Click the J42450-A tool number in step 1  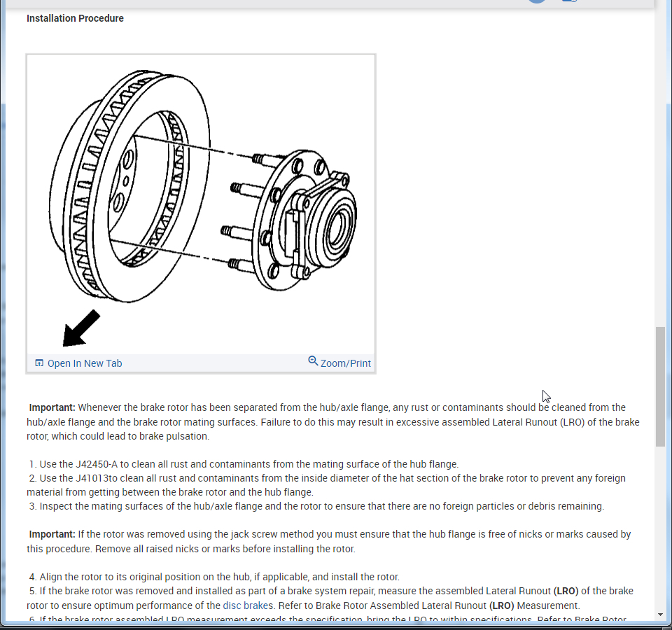(x=97, y=464)
